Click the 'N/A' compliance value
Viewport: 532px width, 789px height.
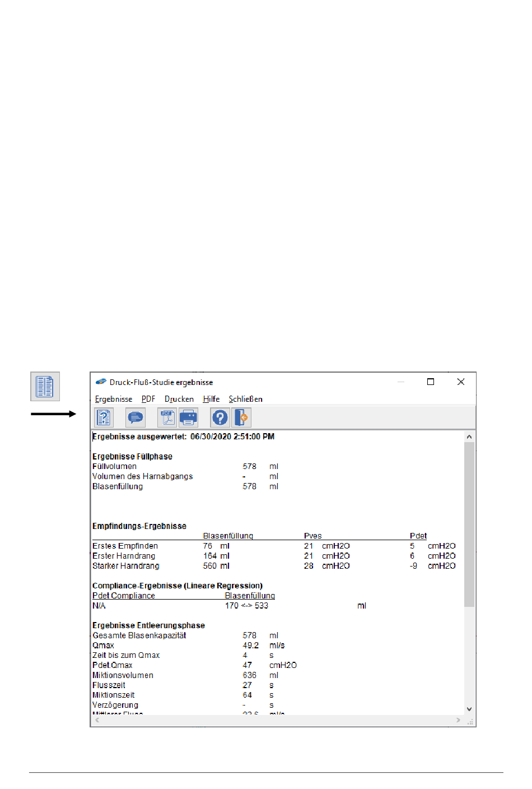[99, 606]
